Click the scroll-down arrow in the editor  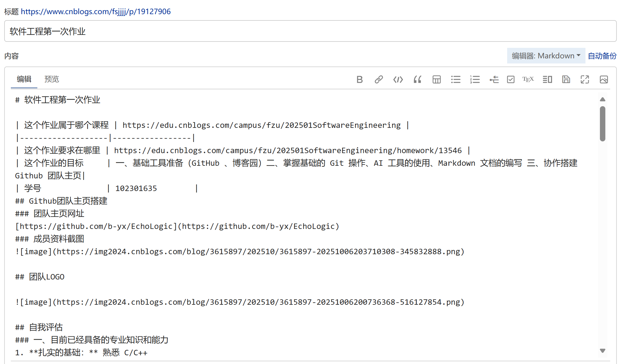pyautogui.click(x=603, y=351)
